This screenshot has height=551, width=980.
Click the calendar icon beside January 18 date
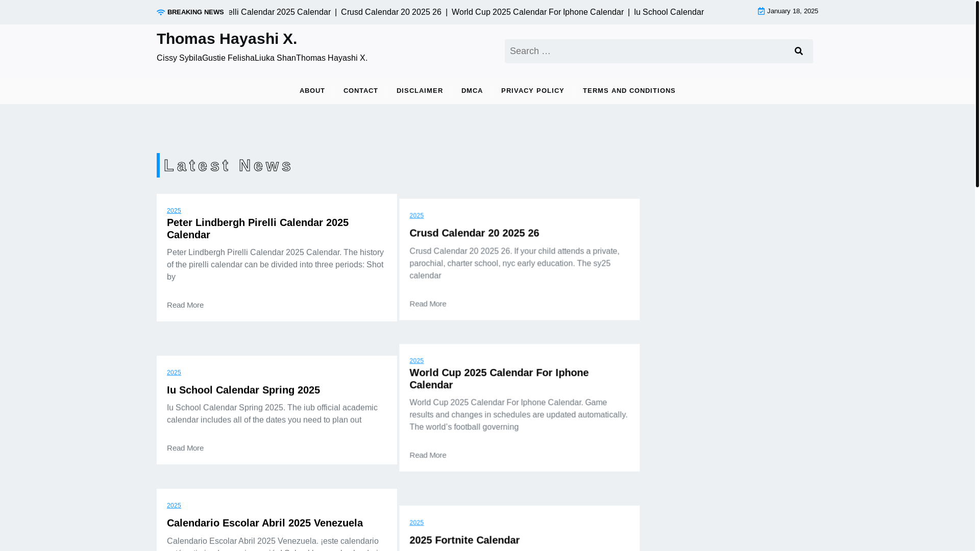tap(761, 11)
